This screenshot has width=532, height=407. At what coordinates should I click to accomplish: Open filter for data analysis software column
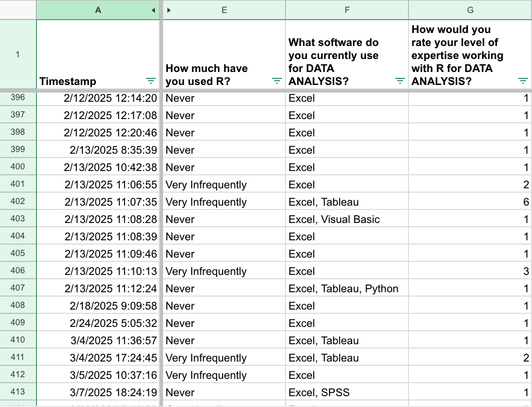[x=400, y=81]
